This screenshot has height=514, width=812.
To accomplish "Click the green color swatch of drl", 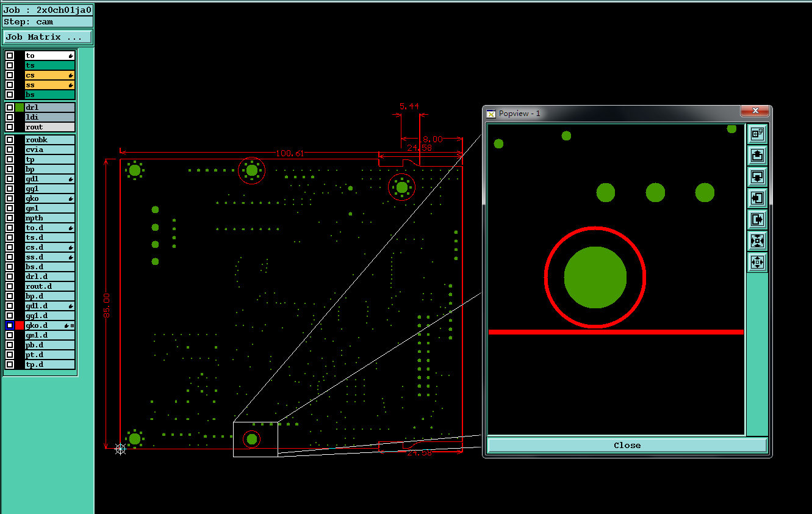I will (x=20, y=107).
